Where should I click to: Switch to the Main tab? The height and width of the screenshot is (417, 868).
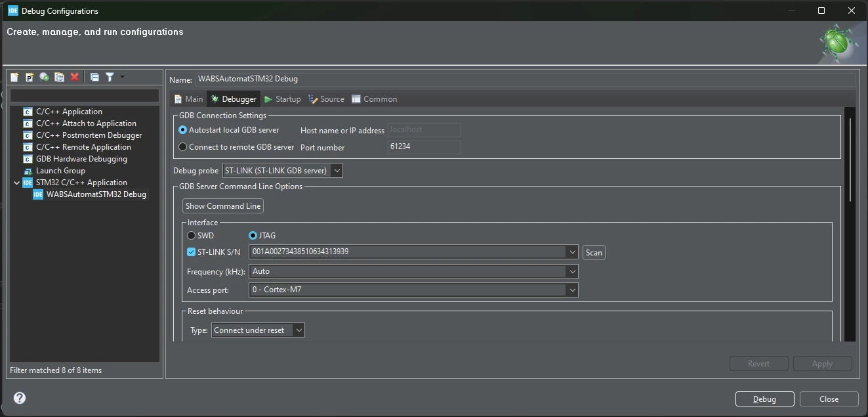click(188, 99)
